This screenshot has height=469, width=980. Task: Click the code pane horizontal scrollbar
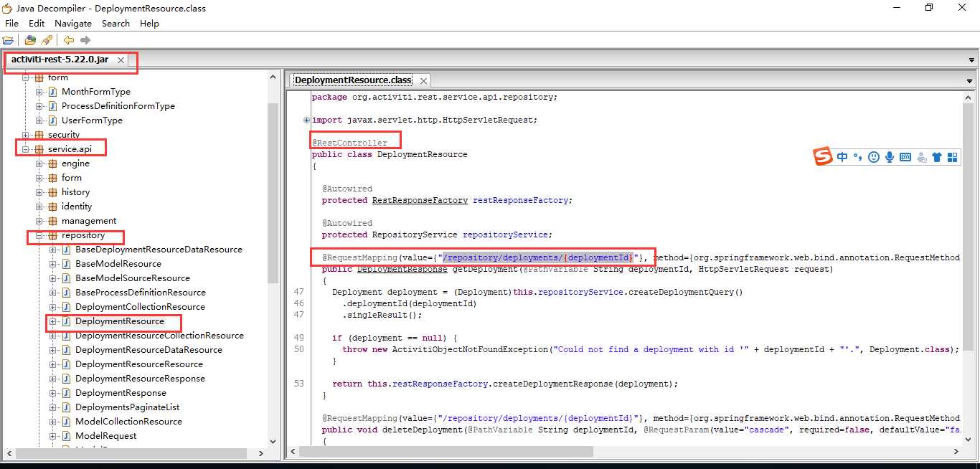446,452
